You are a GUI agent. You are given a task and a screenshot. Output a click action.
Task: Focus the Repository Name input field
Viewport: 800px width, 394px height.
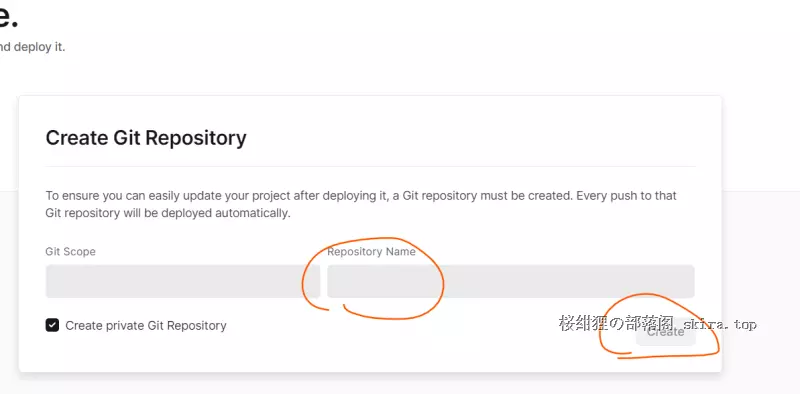tap(511, 281)
